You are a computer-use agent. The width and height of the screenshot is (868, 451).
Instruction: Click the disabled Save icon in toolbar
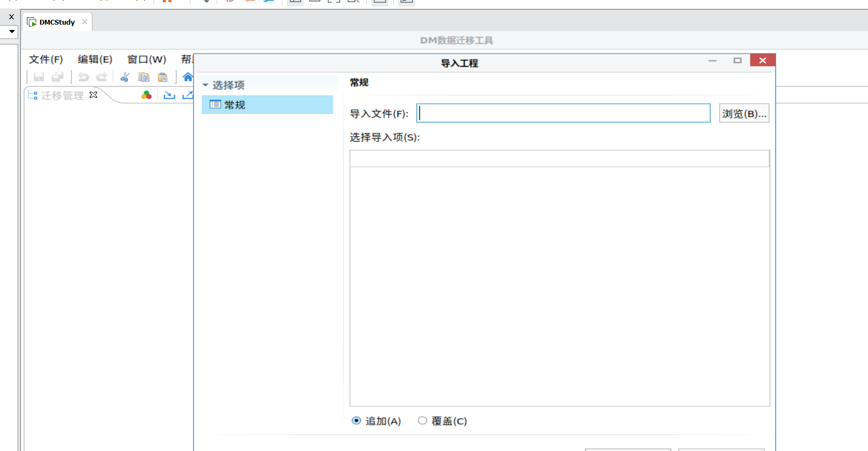pyautogui.click(x=39, y=77)
